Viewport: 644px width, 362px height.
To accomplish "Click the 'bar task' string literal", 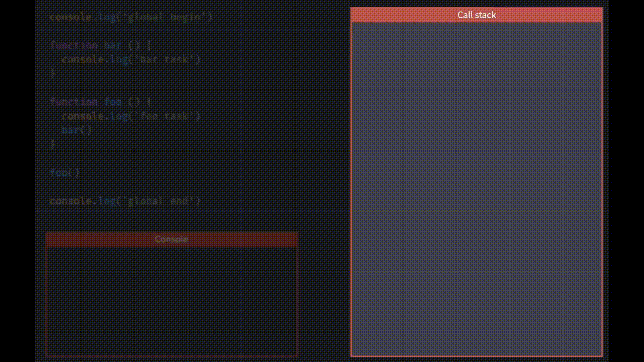I will click(164, 60).
